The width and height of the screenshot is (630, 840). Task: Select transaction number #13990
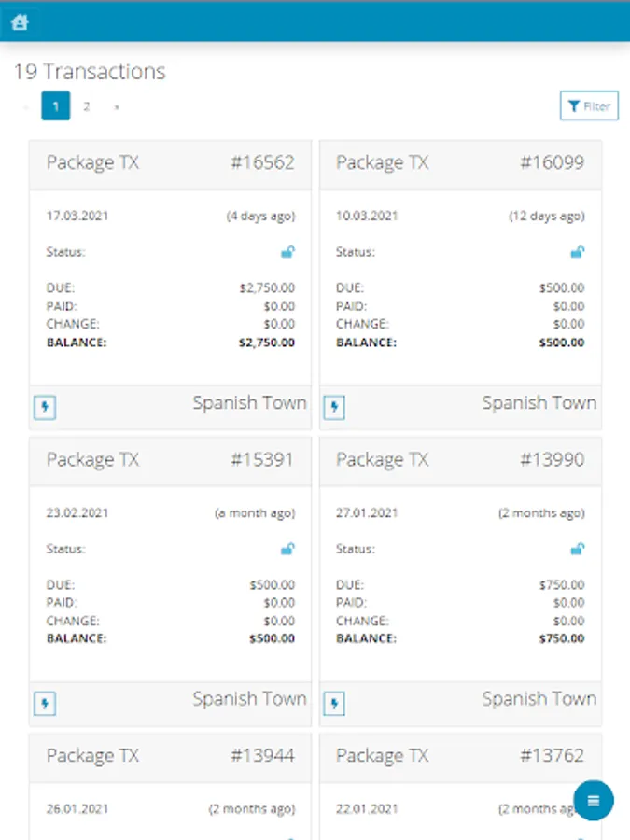[552, 460]
